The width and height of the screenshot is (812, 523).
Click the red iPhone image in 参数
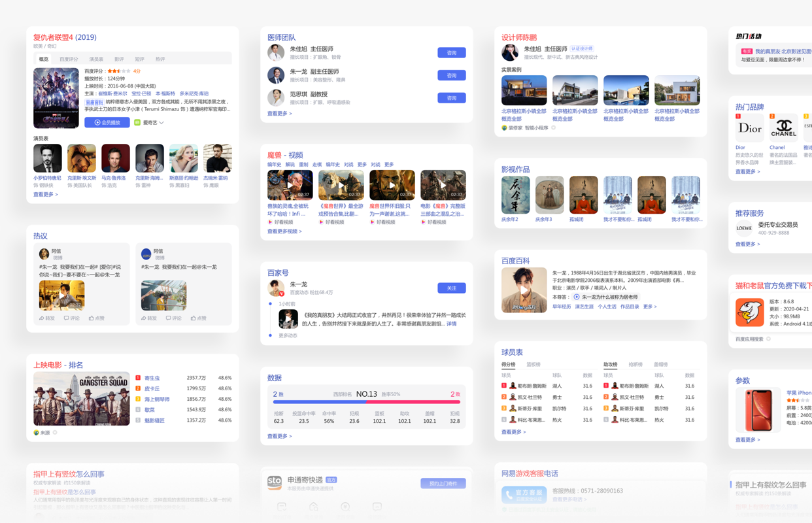pos(758,410)
